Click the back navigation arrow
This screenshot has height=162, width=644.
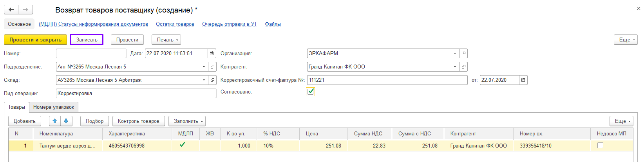11,10
